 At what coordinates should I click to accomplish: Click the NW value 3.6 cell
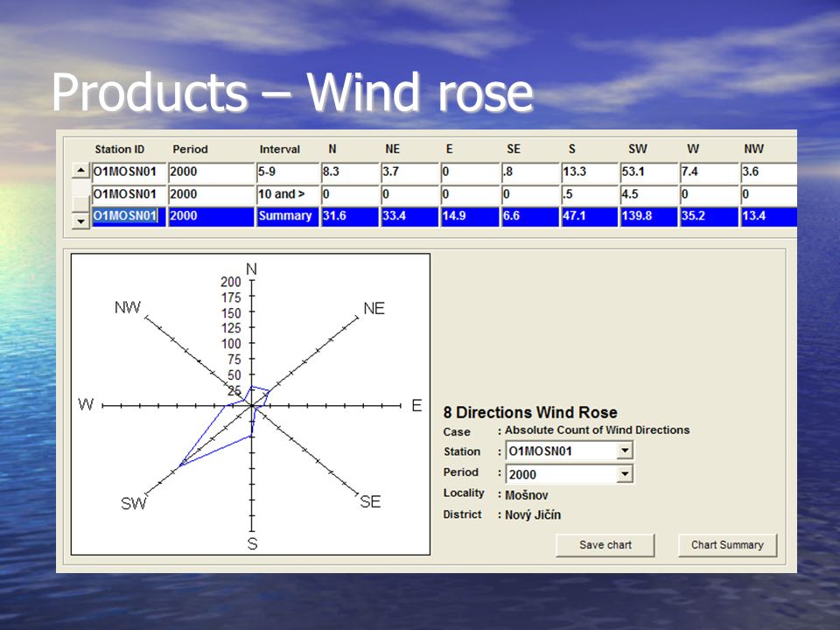[x=769, y=172]
